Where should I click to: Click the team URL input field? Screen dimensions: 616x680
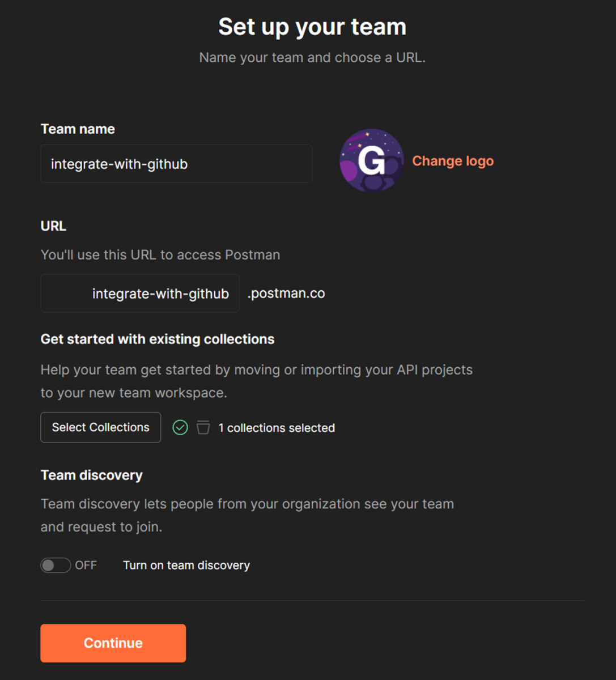[x=140, y=294]
